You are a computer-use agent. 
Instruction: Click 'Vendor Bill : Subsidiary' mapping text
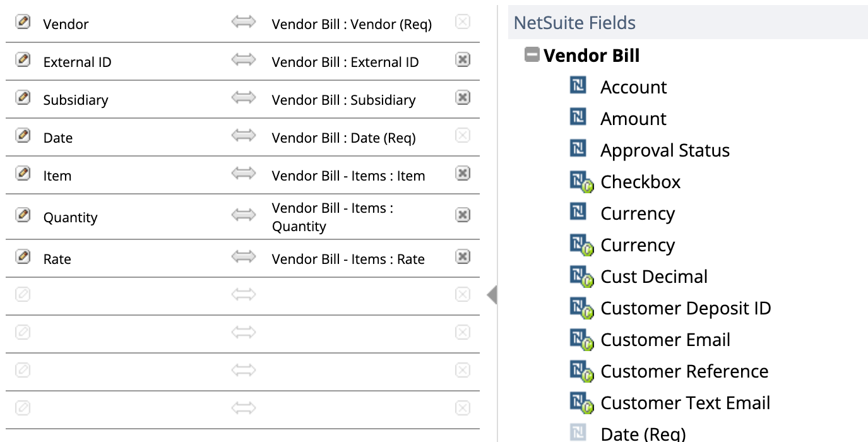[343, 100]
